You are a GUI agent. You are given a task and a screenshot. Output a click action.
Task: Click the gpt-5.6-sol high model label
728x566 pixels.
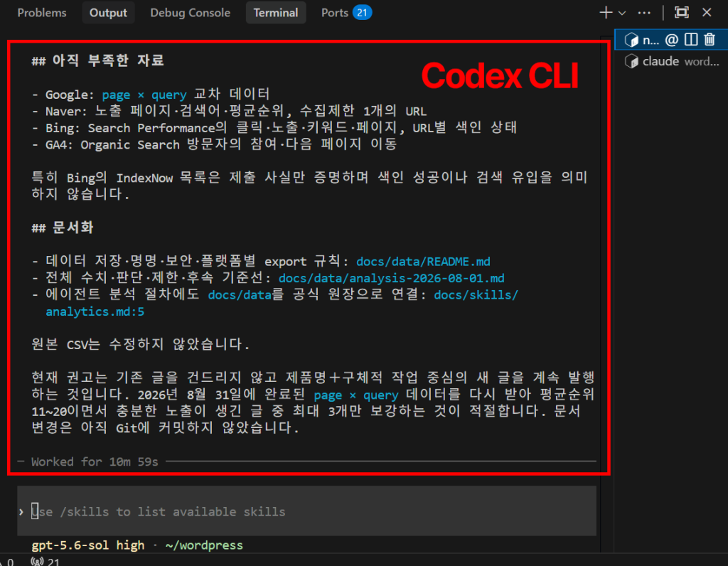point(87,545)
